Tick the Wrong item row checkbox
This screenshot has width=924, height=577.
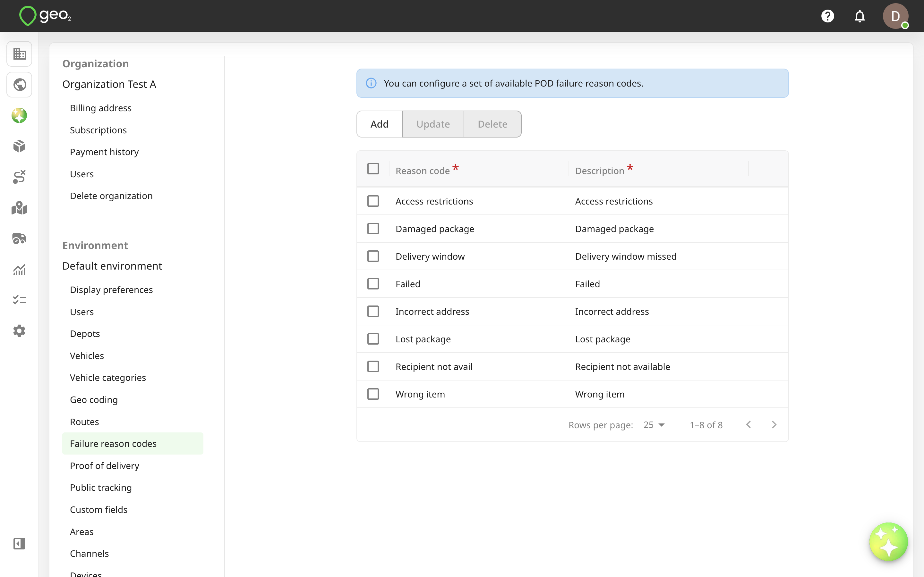[x=373, y=394]
